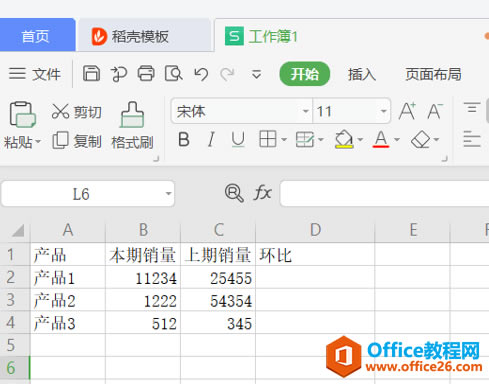Apply yellow fill color bucket
This screenshot has width=489, height=384.
point(344,139)
